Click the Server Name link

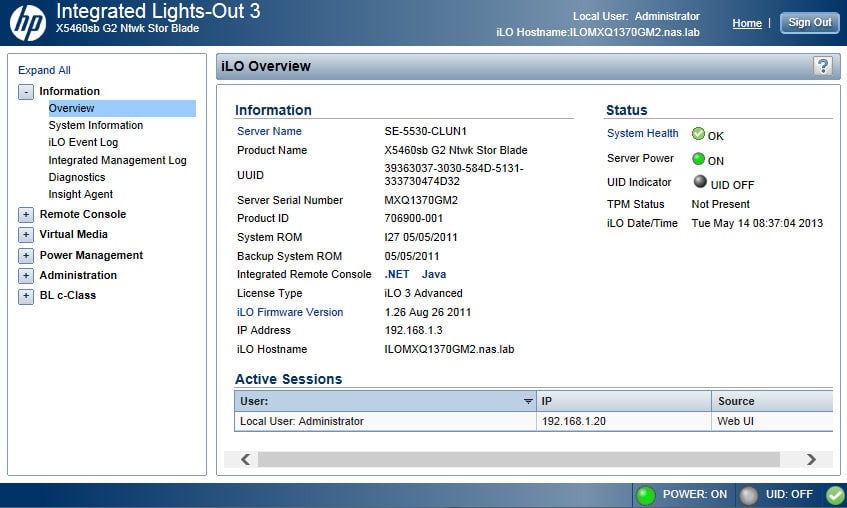269,131
